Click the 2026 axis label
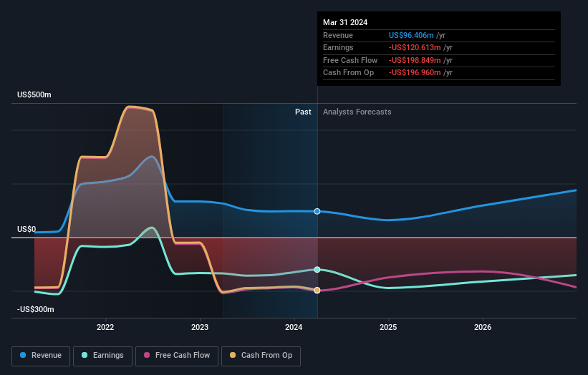Image resolution: width=588 pixels, height=375 pixels. coord(483,328)
